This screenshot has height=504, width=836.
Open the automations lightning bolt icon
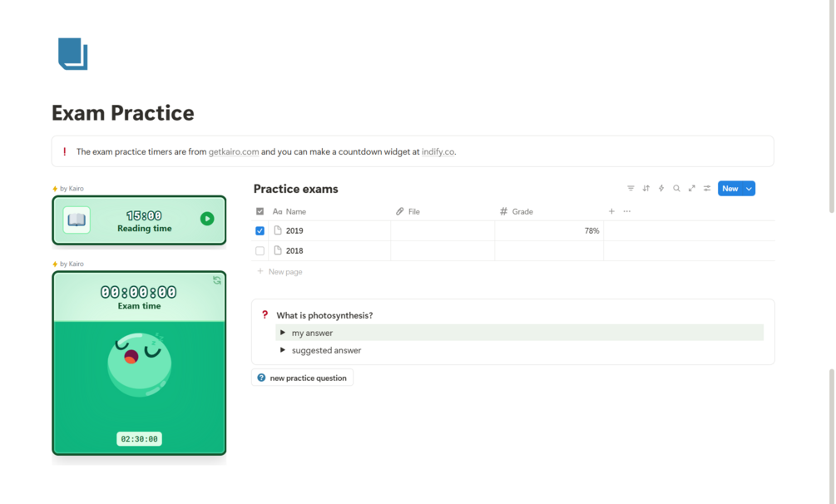point(661,188)
